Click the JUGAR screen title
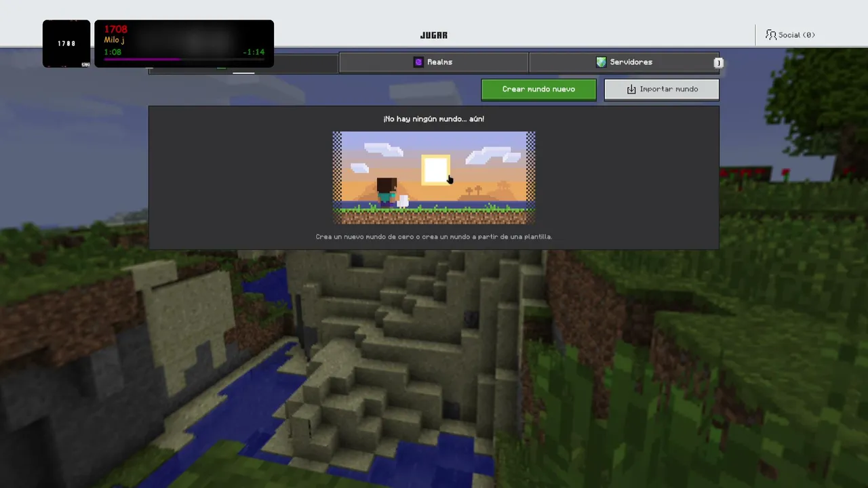 434,35
